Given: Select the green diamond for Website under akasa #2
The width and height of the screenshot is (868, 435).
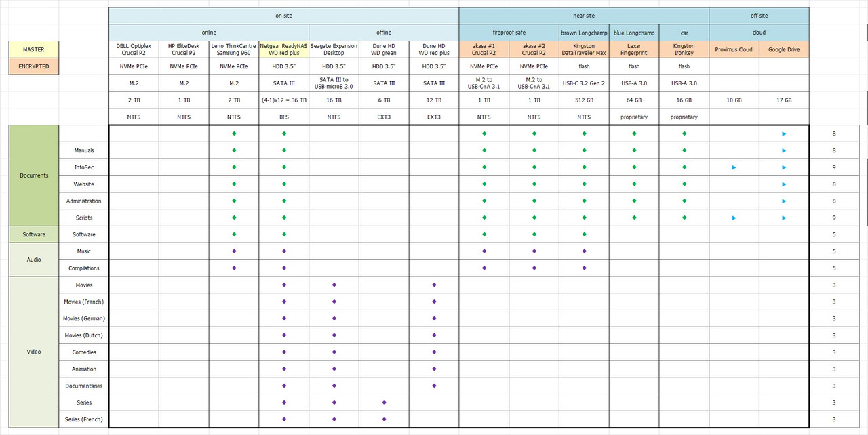Looking at the screenshot, I should [534, 184].
